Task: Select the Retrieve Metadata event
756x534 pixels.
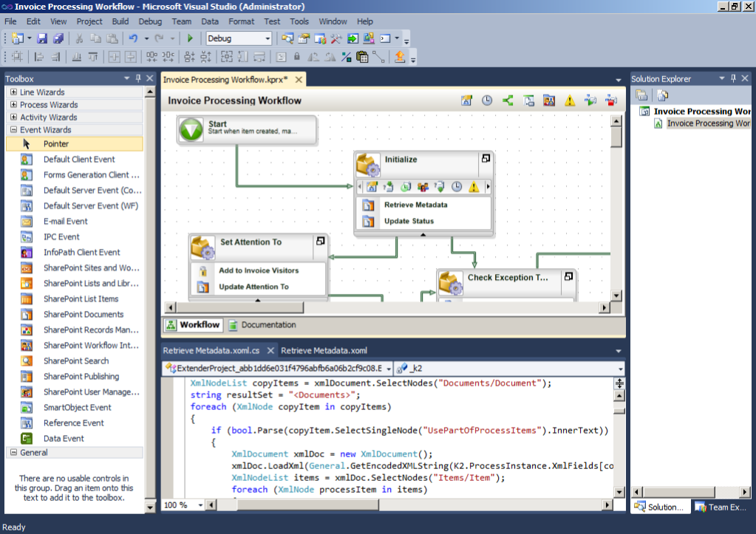Action: (415, 205)
